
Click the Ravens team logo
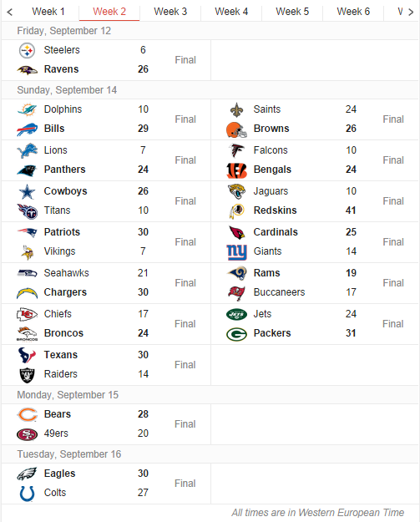tap(27, 70)
